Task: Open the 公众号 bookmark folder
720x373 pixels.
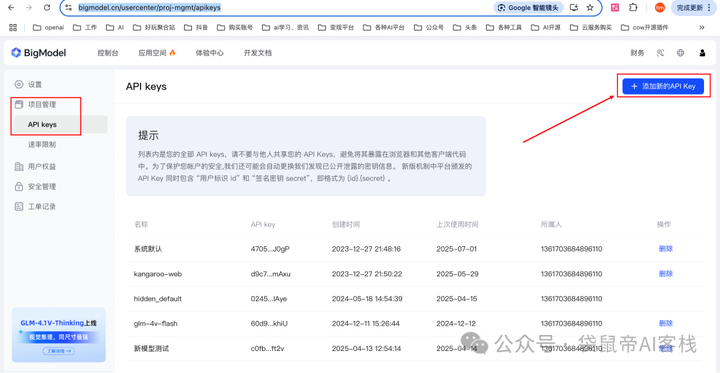Action: 428,27
